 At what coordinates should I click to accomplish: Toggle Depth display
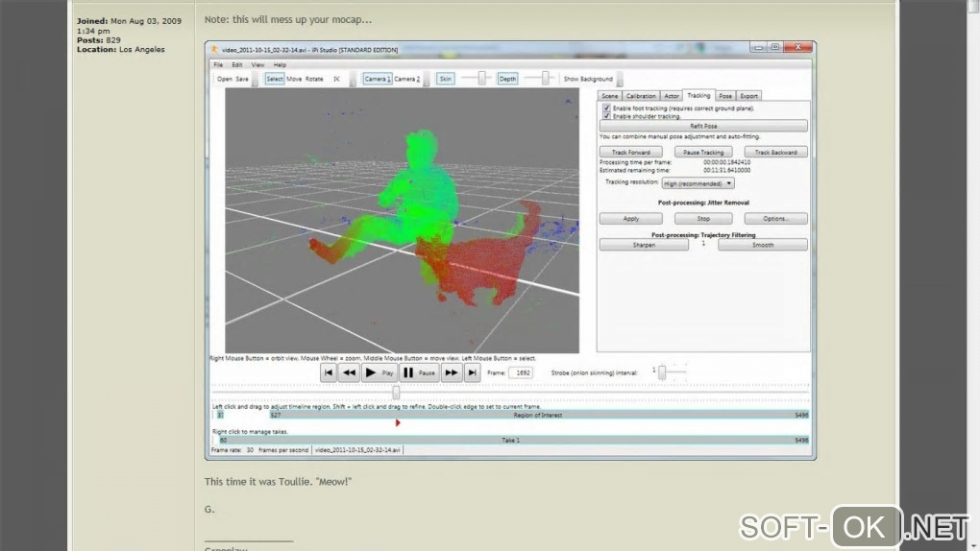coord(507,80)
